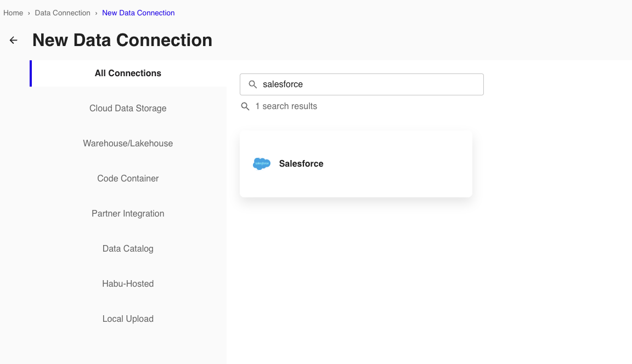Click the Salesforce cloud logo

(x=262, y=163)
